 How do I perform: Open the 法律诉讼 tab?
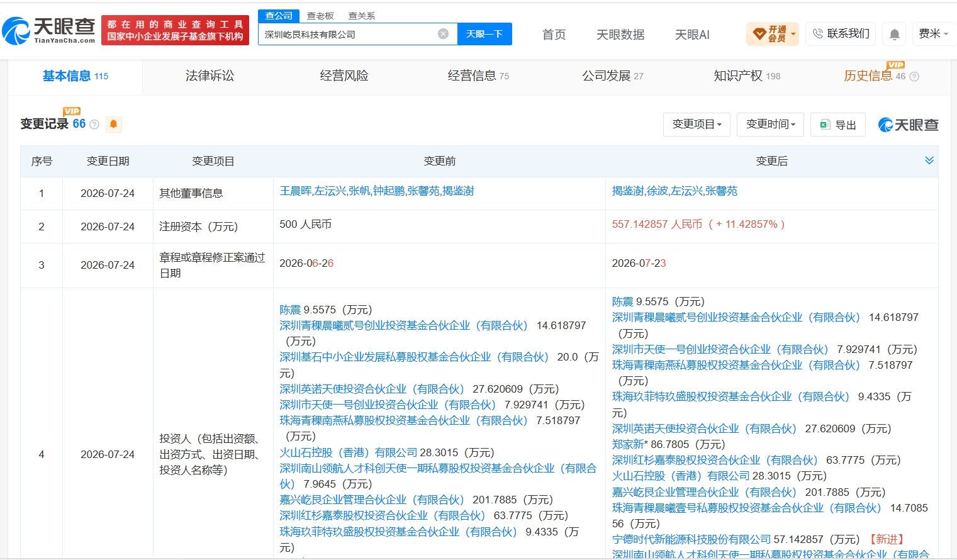(x=210, y=76)
